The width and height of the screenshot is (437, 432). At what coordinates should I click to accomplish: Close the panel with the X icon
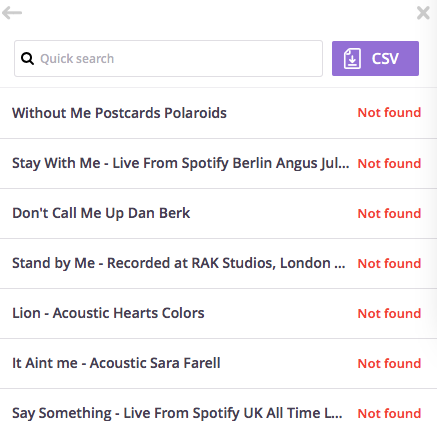tap(423, 13)
